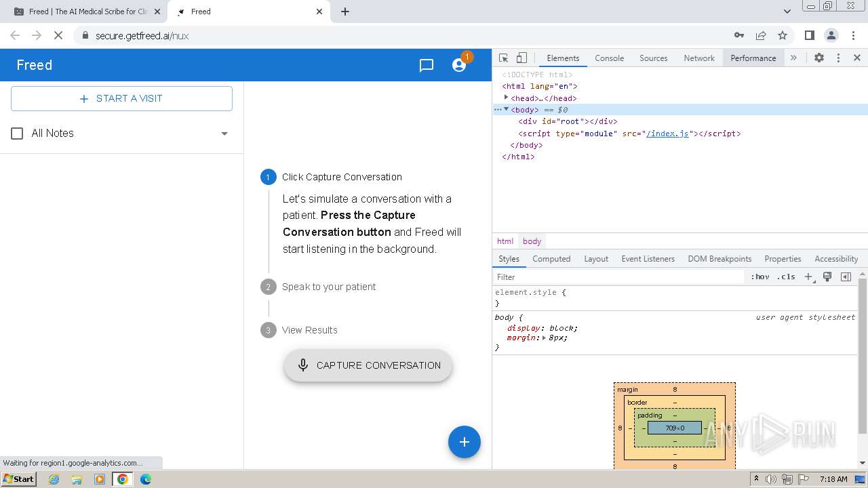Select the DevTools inspect element tool
The width and height of the screenshot is (868, 488).
coord(503,58)
